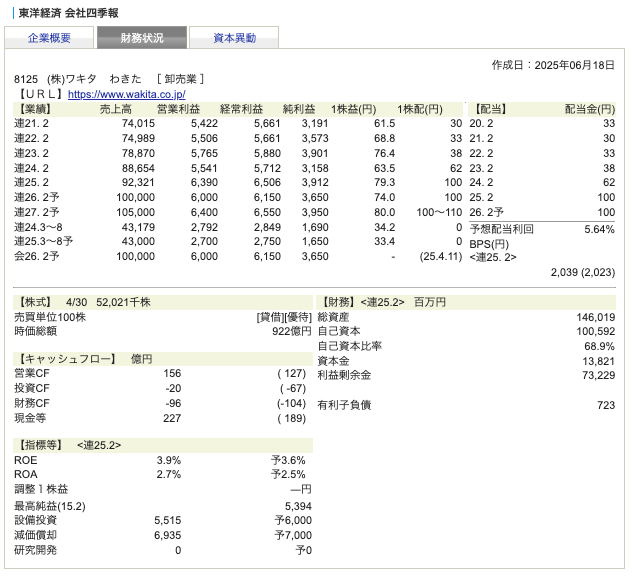Click the 5.64% dividend yield value
The width and height of the screenshot is (632, 576).
click(x=599, y=229)
